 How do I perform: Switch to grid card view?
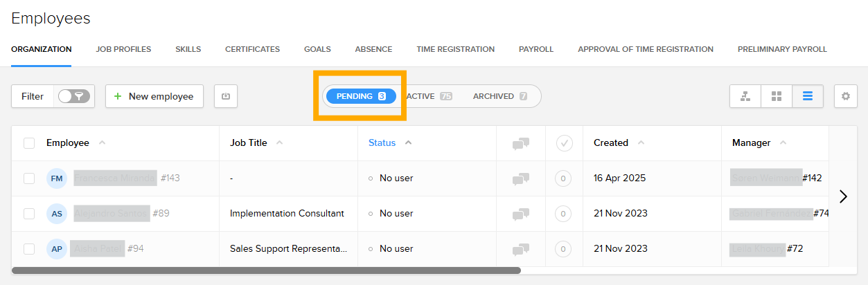click(x=777, y=96)
